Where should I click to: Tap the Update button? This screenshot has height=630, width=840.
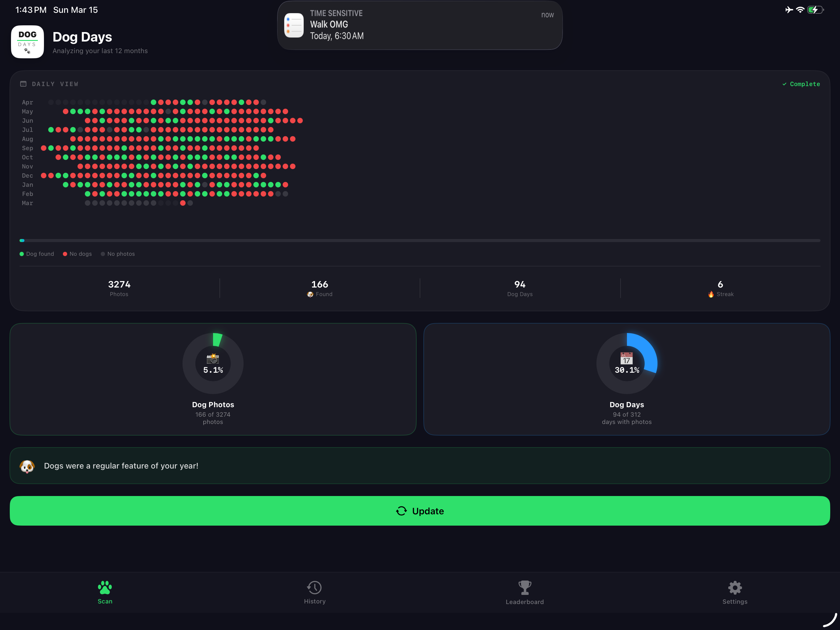[420, 511]
